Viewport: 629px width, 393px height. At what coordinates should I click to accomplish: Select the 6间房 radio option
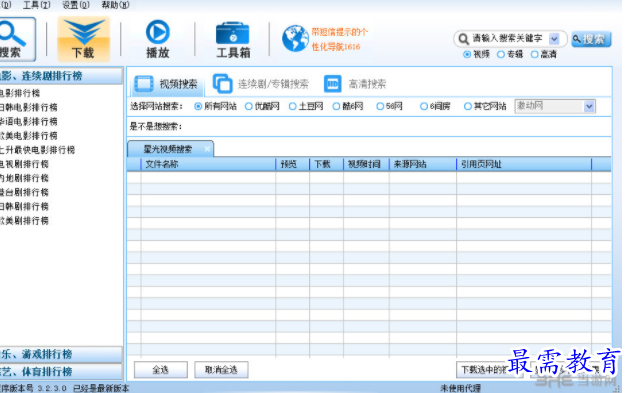(424, 106)
